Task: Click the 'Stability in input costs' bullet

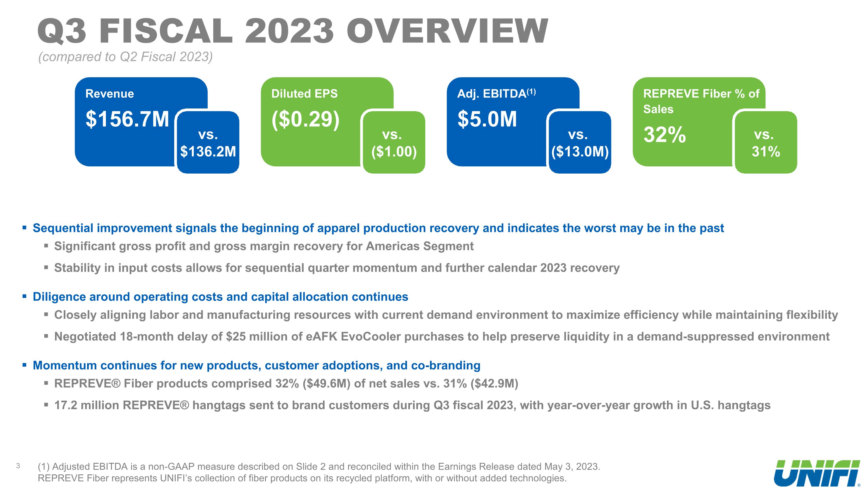Action: (x=337, y=268)
